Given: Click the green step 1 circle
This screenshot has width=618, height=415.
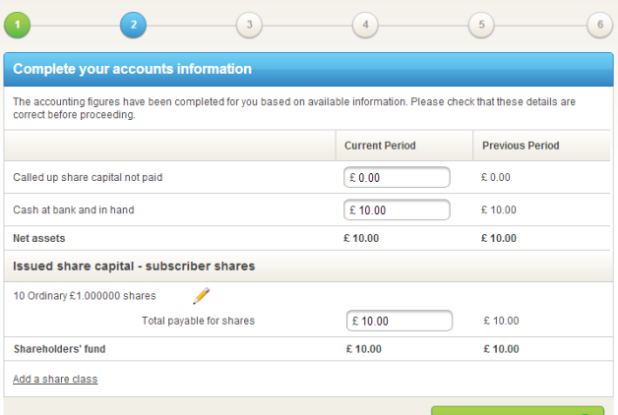Looking at the screenshot, I should (17, 25).
